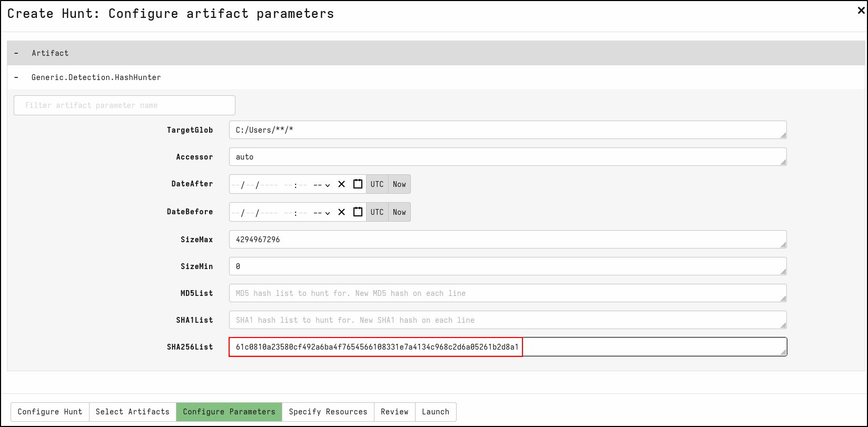Toggle UTC timezone for DateAfter
This screenshot has width=868, height=427.
(x=377, y=184)
